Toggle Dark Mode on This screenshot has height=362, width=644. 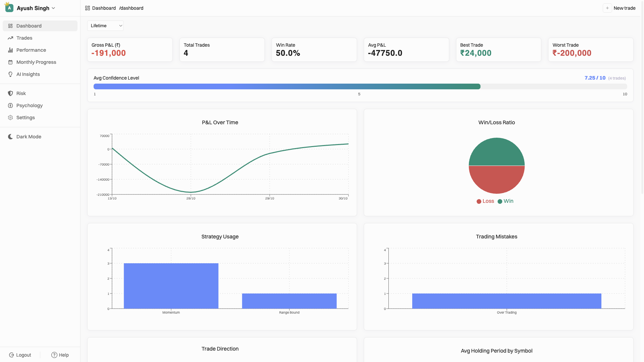[24, 137]
